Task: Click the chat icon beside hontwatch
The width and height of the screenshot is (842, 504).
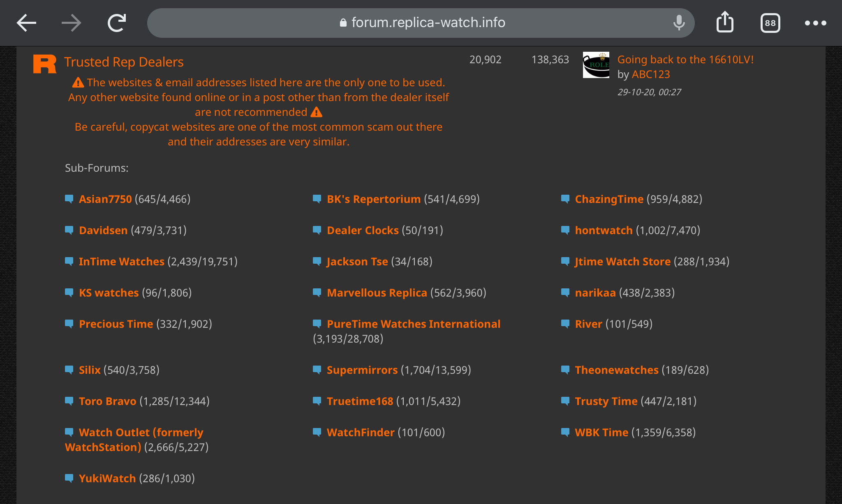Action: [565, 230]
